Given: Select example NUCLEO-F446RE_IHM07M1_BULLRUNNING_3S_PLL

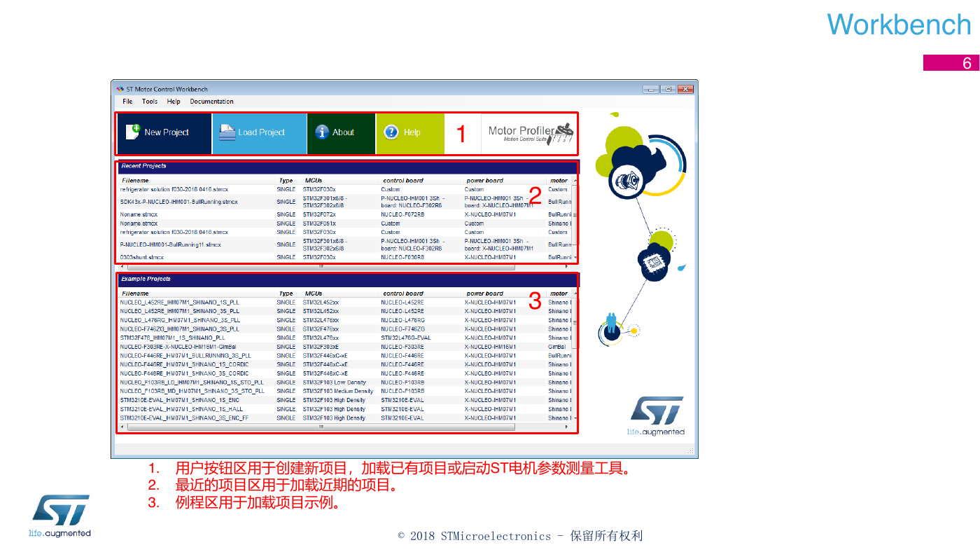Looking at the screenshot, I should pos(345,355).
